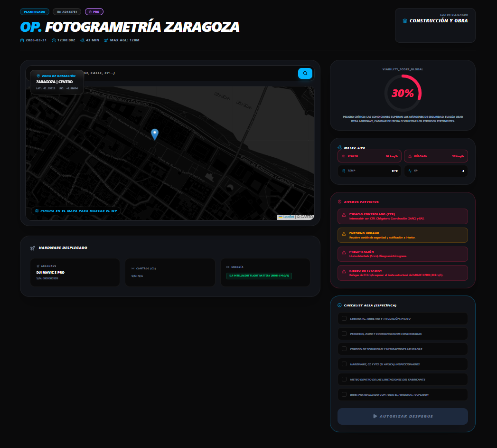Click the waveform icon beside the KP value
Screen dimensions: 497x448
pos(410,171)
